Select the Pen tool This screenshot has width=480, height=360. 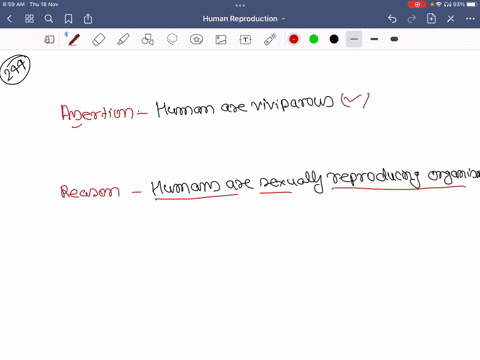(x=74, y=39)
